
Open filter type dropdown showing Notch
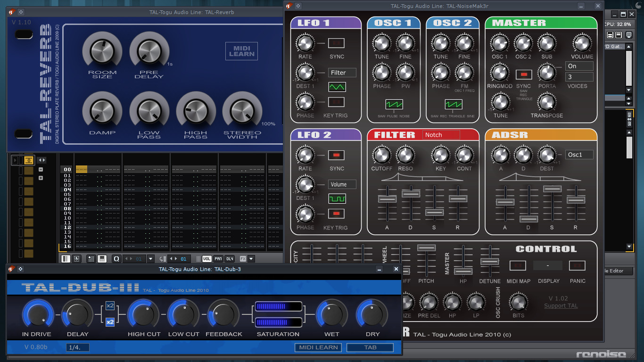[441, 135]
